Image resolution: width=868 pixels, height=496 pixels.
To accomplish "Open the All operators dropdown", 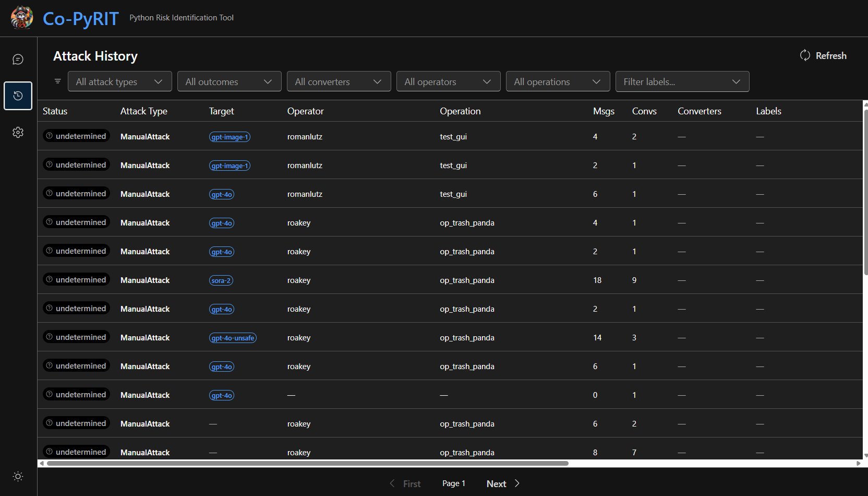I will pos(449,81).
